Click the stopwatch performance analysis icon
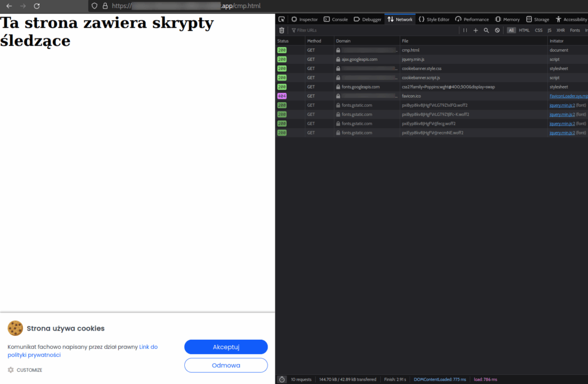This screenshot has width=588, height=384. [281, 379]
